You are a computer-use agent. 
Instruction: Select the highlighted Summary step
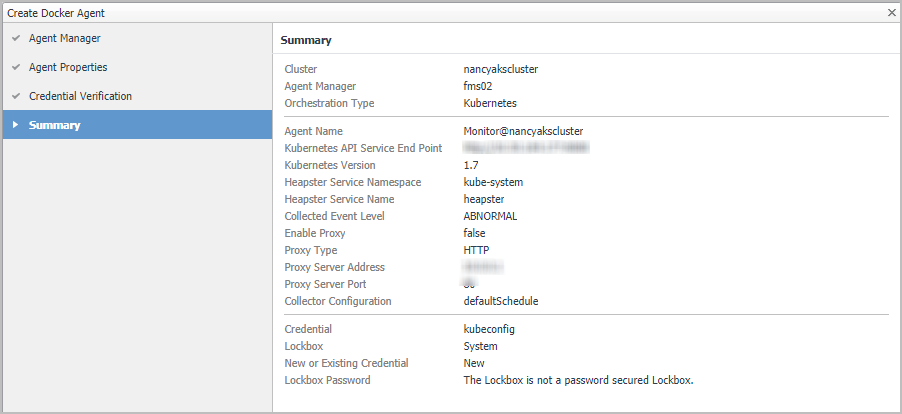55,125
